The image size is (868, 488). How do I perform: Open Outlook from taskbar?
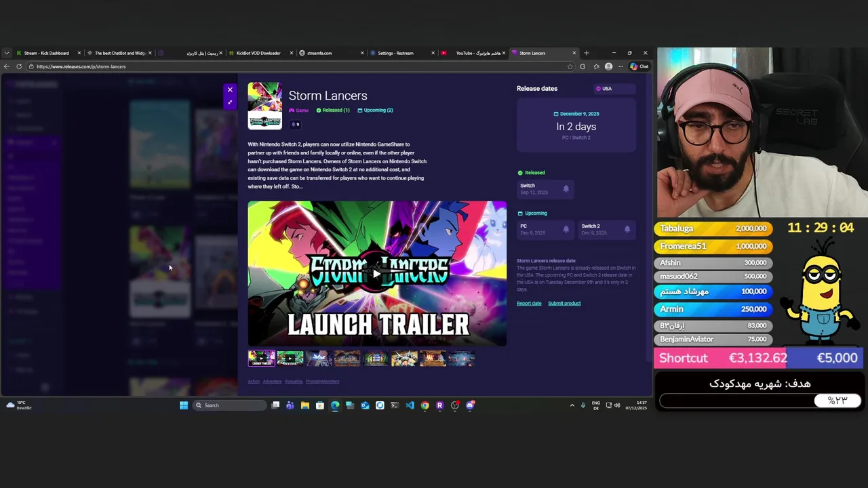pyautogui.click(x=365, y=405)
